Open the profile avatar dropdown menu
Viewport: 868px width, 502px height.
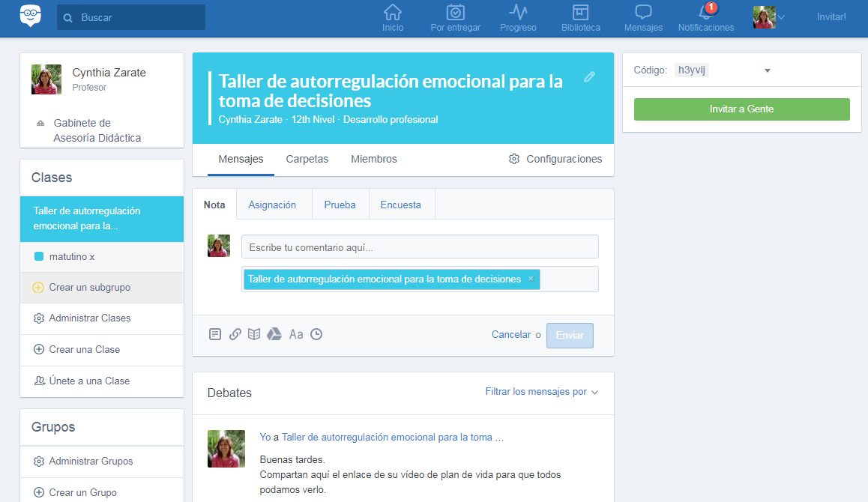tap(770, 16)
